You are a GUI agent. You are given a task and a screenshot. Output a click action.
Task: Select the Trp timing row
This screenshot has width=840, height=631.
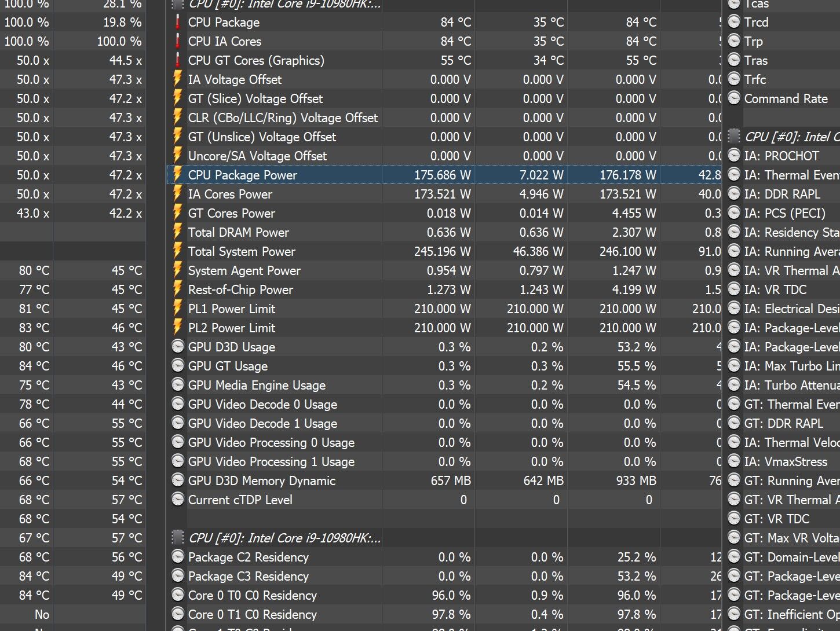(782, 41)
